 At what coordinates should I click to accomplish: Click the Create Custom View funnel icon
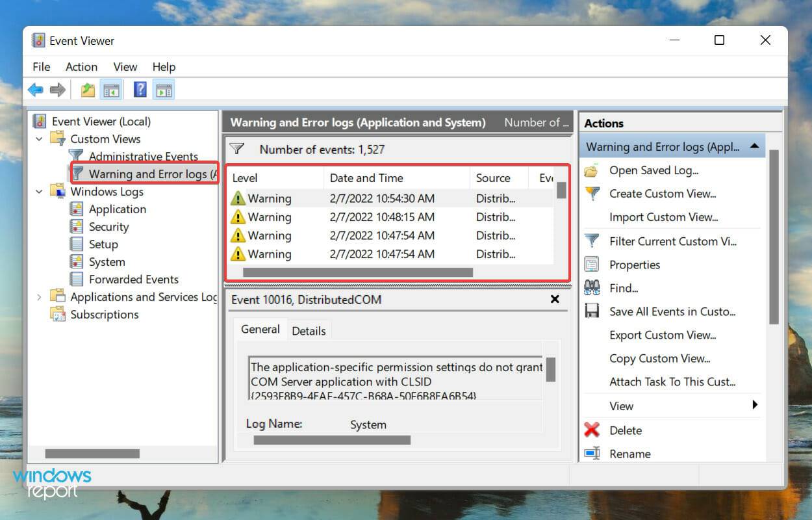(x=592, y=194)
